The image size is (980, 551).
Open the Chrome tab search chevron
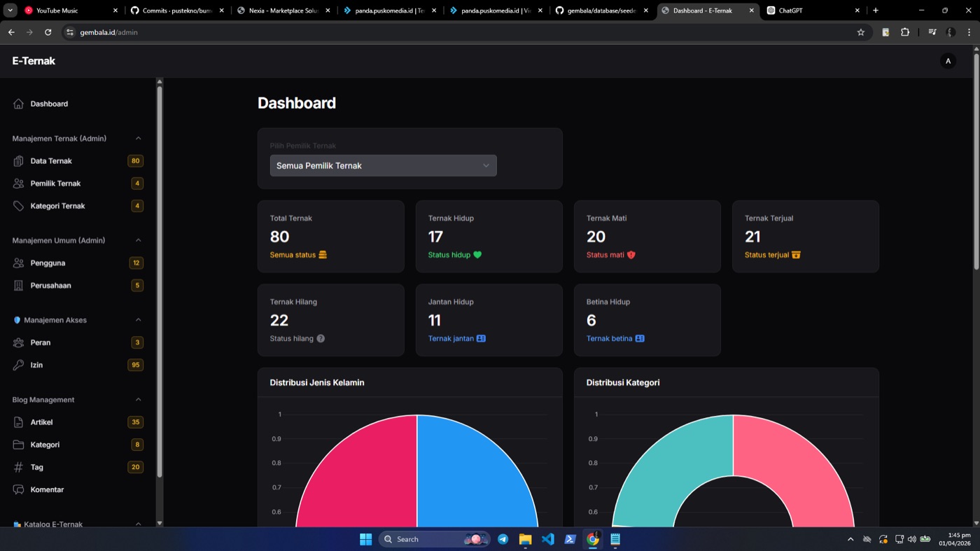pos(10,11)
